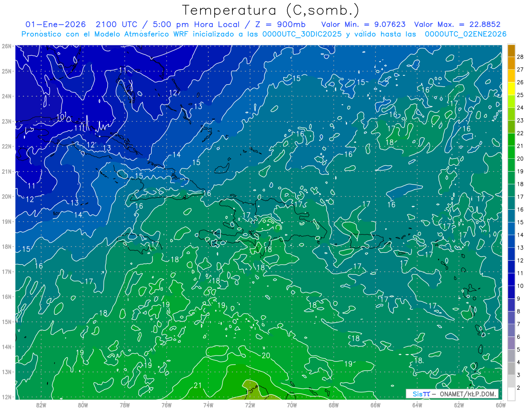The width and height of the screenshot is (532, 411).
Task: Click the 12N latitude axis label
Action: click(7, 397)
